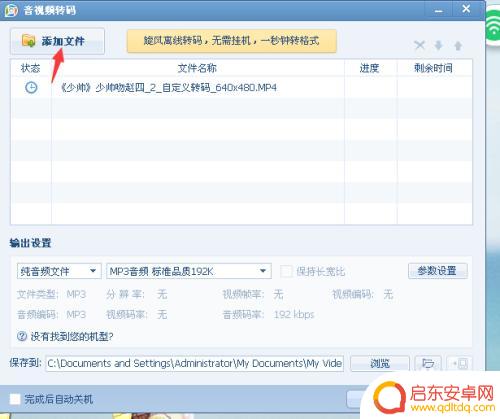The image size is (500, 419).
Task: Click the 参数设置 button
Action: click(x=437, y=271)
